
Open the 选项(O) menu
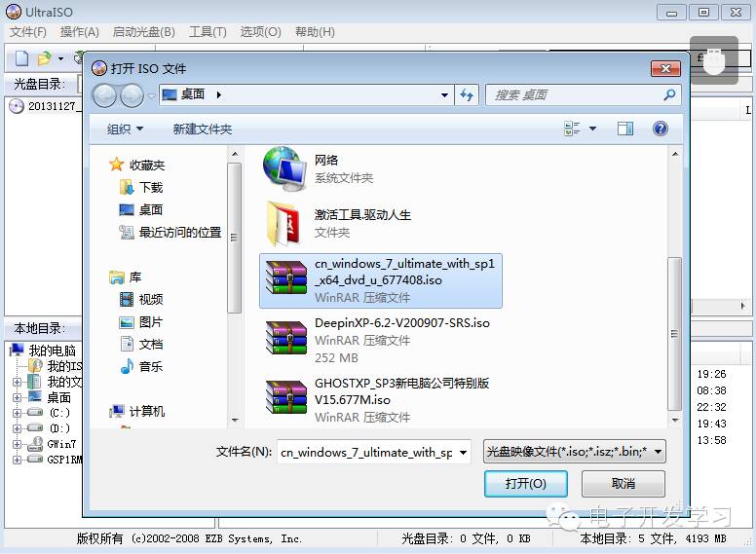point(260,32)
